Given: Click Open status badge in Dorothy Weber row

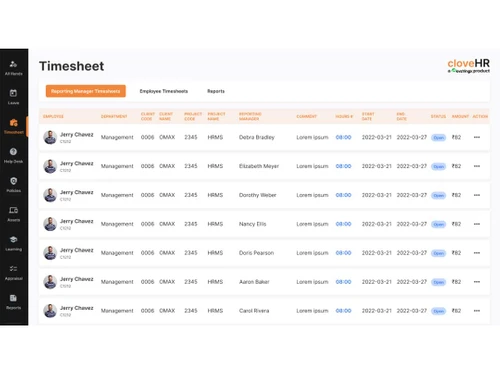Looking at the screenshot, I should pyautogui.click(x=438, y=195).
